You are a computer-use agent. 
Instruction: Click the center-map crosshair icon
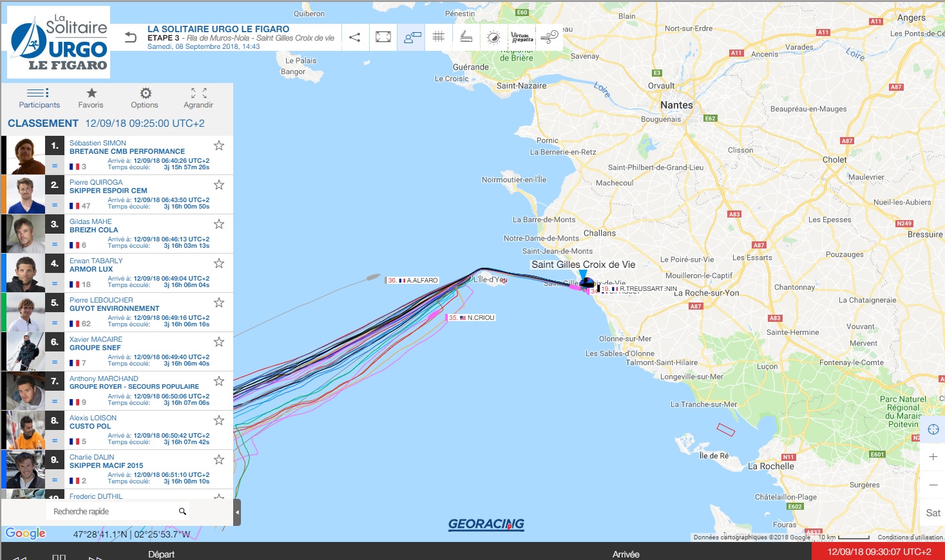point(933,429)
